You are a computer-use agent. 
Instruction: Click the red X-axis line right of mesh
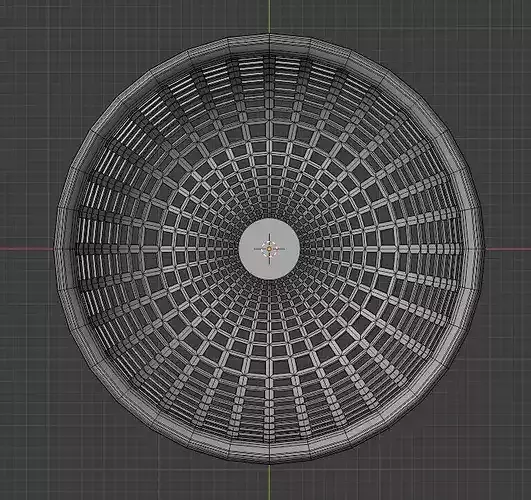[508, 249]
